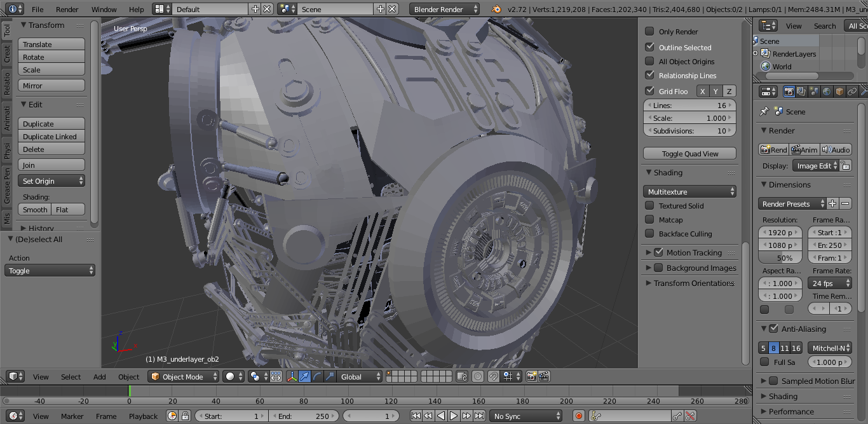Screen dimensions: 868x424
Task: Open the Multitexture shading dropdown
Action: click(x=689, y=191)
